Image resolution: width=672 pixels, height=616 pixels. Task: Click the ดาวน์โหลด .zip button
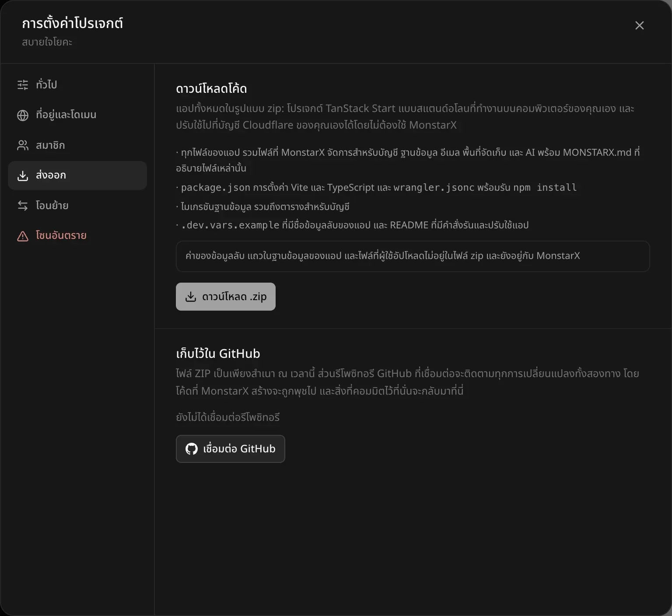(x=226, y=297)
